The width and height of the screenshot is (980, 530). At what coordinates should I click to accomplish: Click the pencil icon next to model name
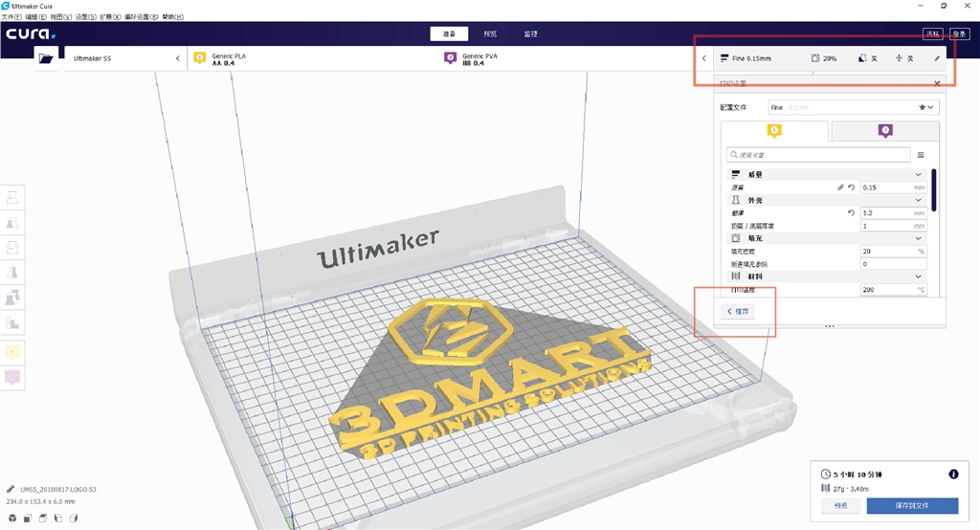(11, 489)
